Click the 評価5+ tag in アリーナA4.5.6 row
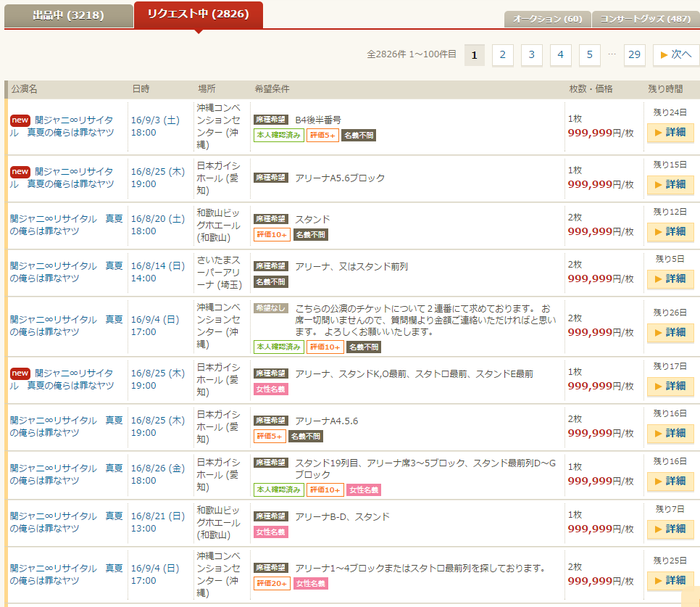 coord(270,436)
